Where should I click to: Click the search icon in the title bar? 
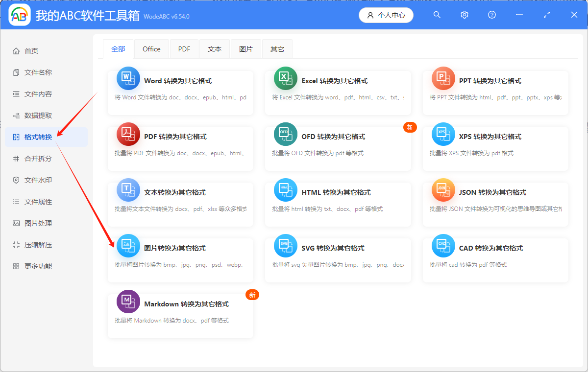point(437,15)
